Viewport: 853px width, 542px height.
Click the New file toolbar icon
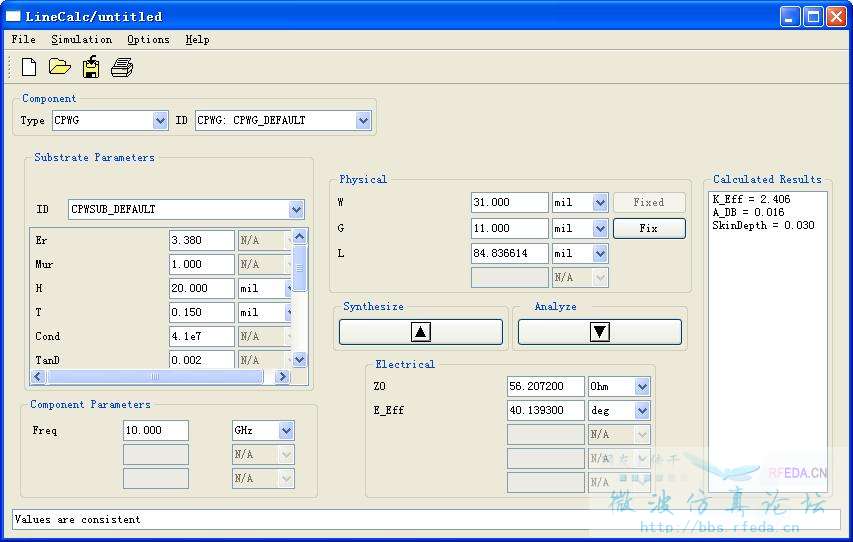[x=29, y=67]
